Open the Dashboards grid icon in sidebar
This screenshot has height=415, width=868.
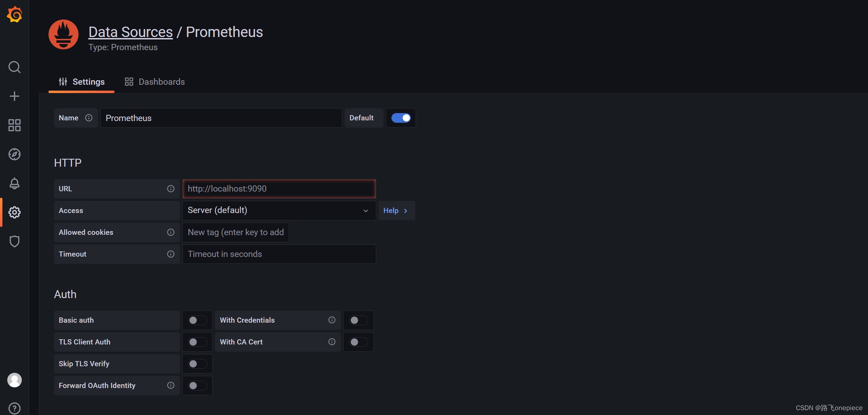15,125
